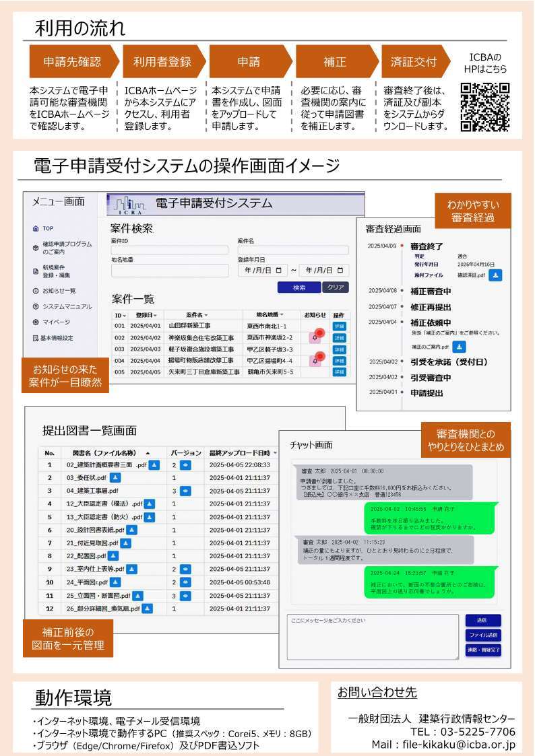Focus the 案件ID search field
The height and width of the screenshot is (756, 535).
[x=169, y=250]
